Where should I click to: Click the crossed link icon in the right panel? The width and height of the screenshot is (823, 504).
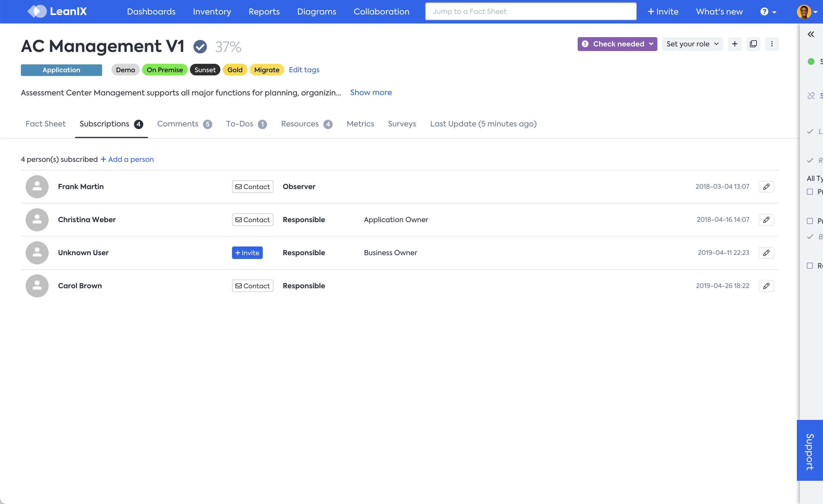click(x=811, y=96)
